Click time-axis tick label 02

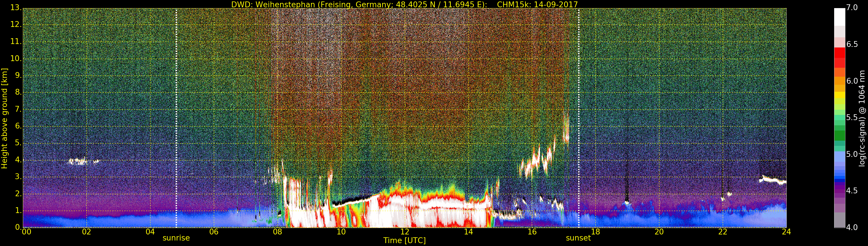coord(87,232)
